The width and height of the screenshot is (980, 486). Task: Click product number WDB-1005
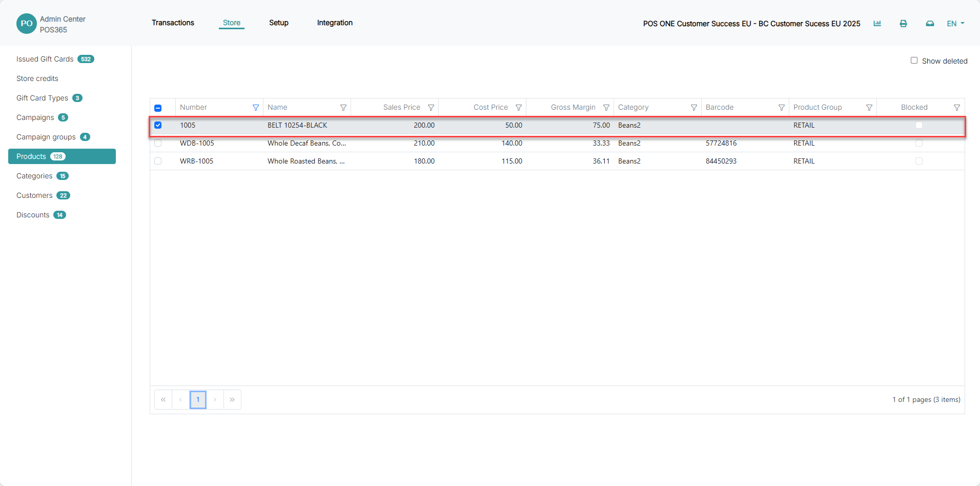[197, 143]
